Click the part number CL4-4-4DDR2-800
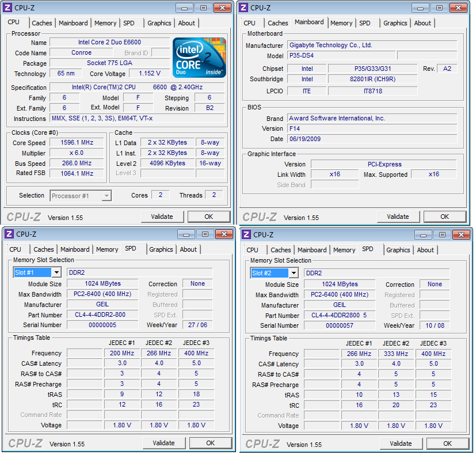476x455 pixels. tap(102, 314)
